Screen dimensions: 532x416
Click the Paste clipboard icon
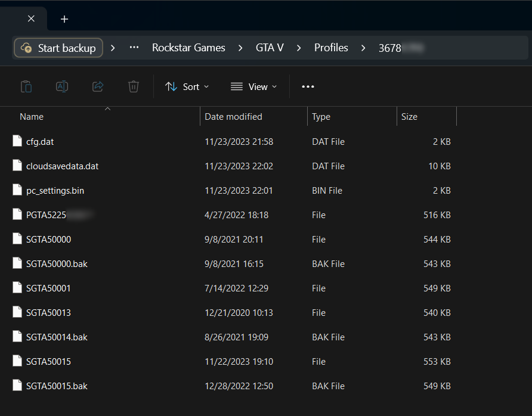point(26,86)
